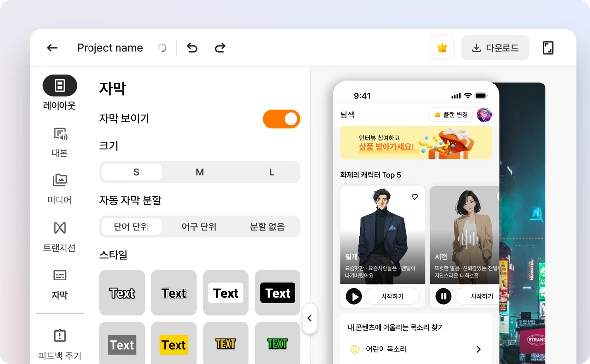The width and height of the screenshot is (590, 364).
Task: Click the 어린이 목소리 face icon
Action: tap(355, 349)
